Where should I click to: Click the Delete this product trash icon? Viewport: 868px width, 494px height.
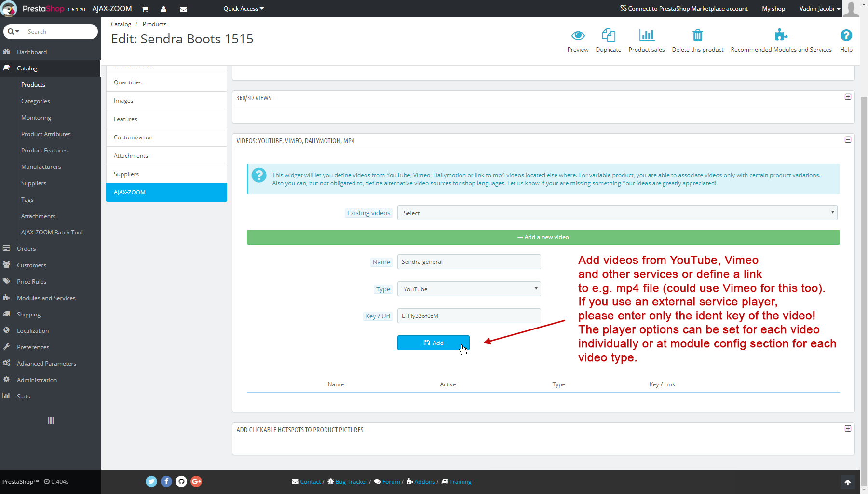point(697,35)
